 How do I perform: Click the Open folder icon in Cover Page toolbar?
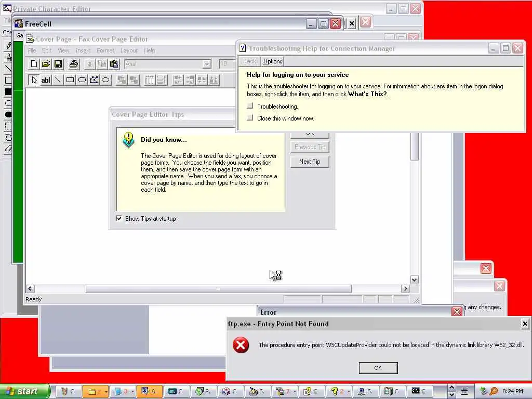[x=46, y=64]
